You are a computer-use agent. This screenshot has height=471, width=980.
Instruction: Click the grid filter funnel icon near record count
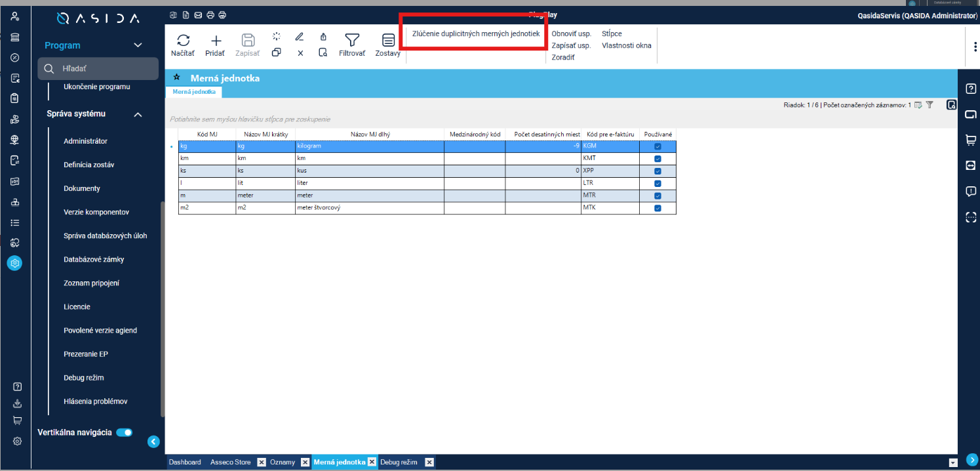930,105
